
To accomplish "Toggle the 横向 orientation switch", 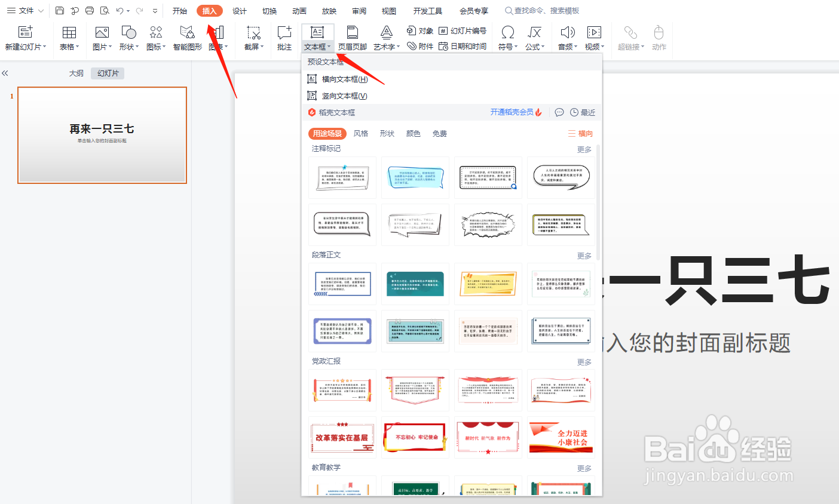I will pos(580,134).
